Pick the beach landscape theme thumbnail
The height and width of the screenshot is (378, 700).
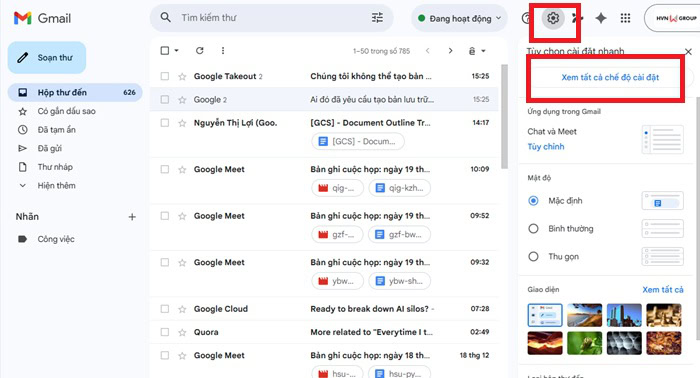(x=584, y=315)
